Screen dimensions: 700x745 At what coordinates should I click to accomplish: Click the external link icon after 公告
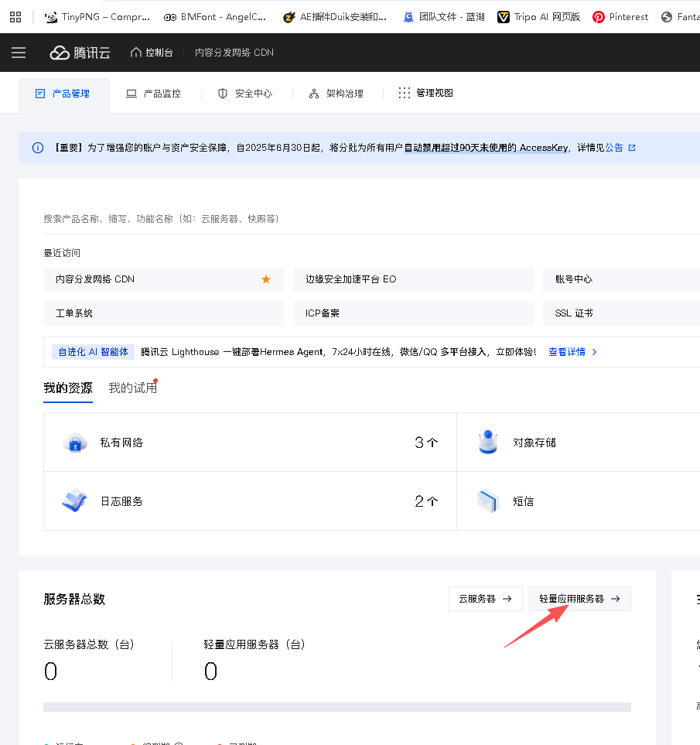pos(632,148)
